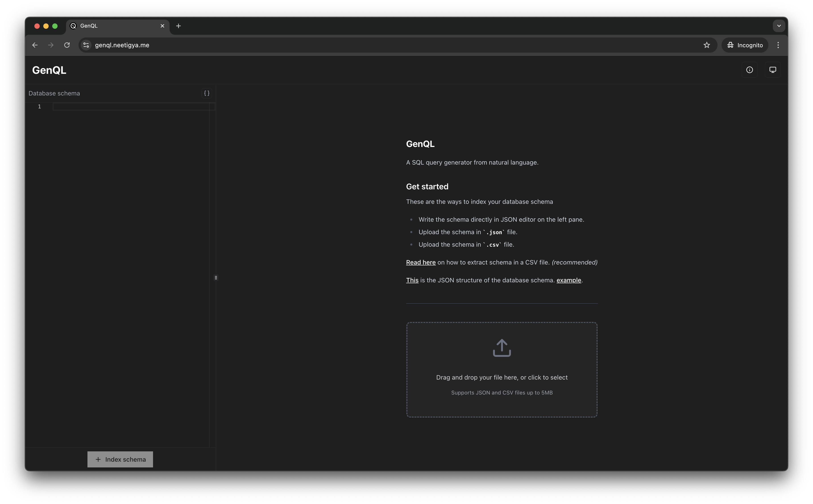The height and width of the screenshot is (504, 813).
Task: Open the site information icon in the address bar
Action: point(86,45)
